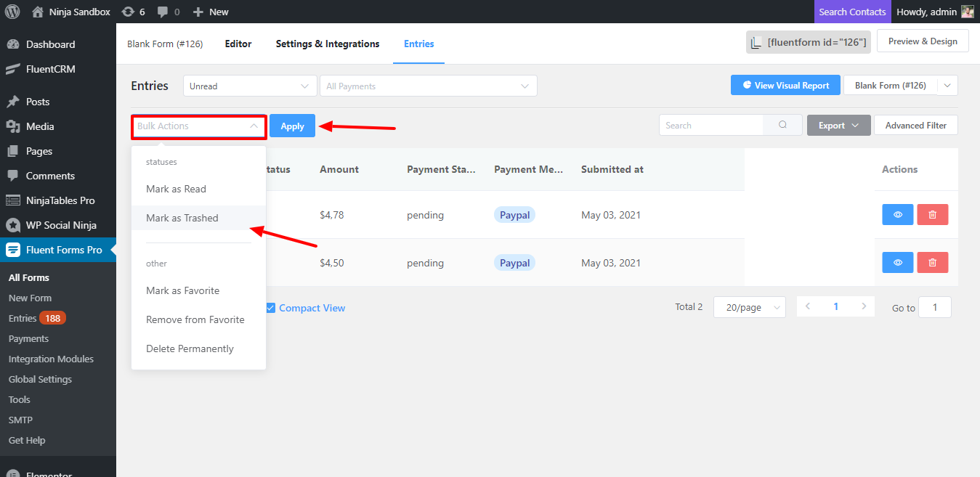Switch to the Entries tab

pyautogui.click(x=419, y=44)
